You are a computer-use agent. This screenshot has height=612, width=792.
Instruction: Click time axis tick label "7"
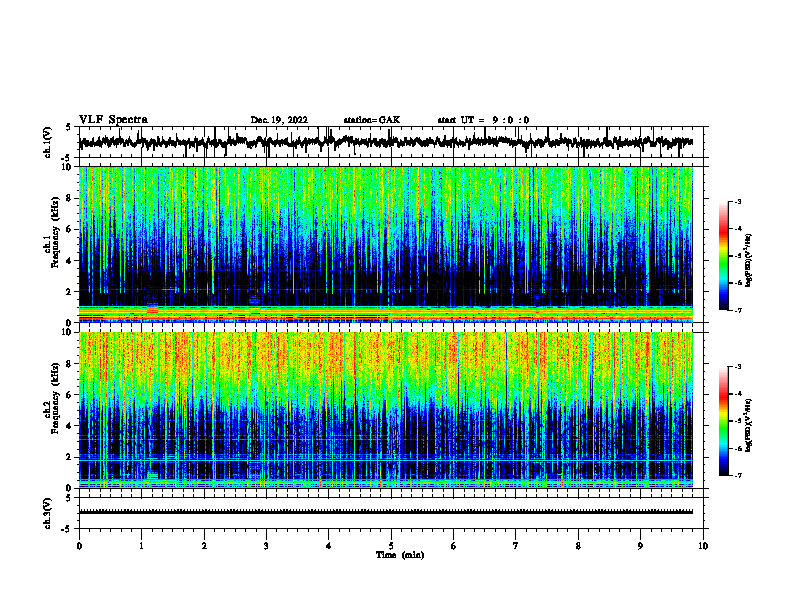pyautogui.click(x=516, y=546)
